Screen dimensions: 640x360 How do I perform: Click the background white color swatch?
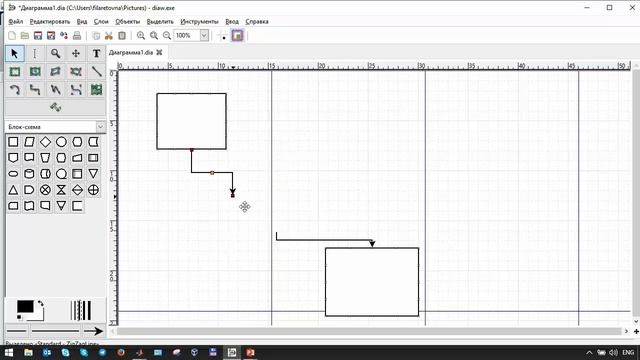click(x=39, y=316)
